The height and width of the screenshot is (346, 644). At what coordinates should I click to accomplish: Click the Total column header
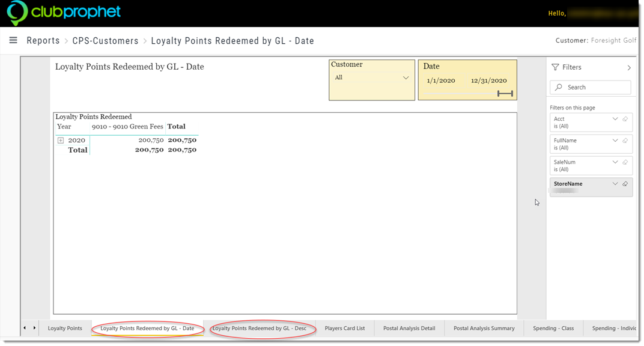pos(176,127)
